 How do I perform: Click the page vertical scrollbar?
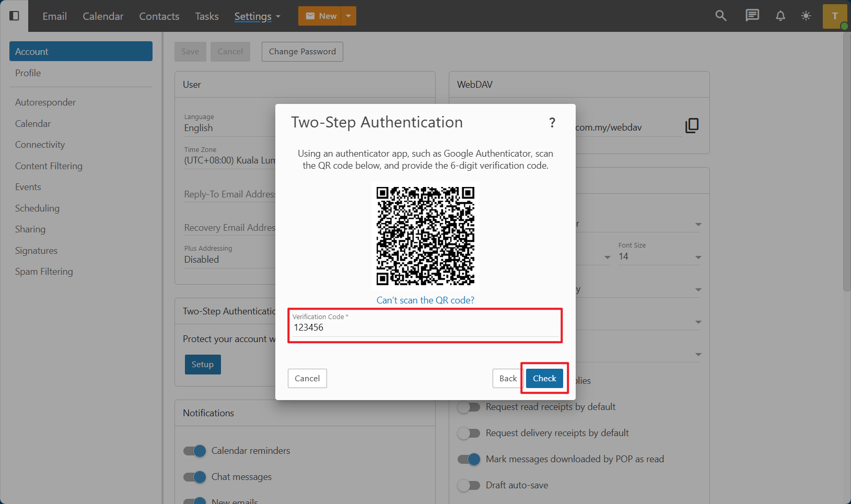847,162
